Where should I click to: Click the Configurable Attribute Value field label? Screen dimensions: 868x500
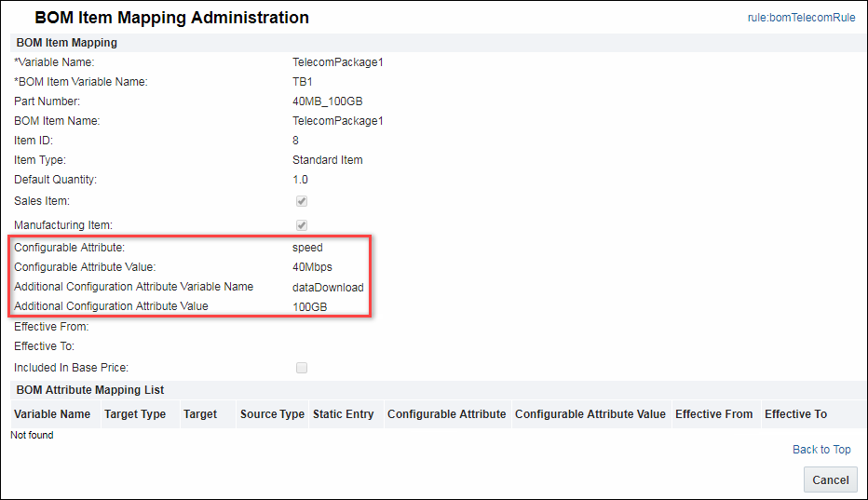pyautogui.click(x=85, y=267)
